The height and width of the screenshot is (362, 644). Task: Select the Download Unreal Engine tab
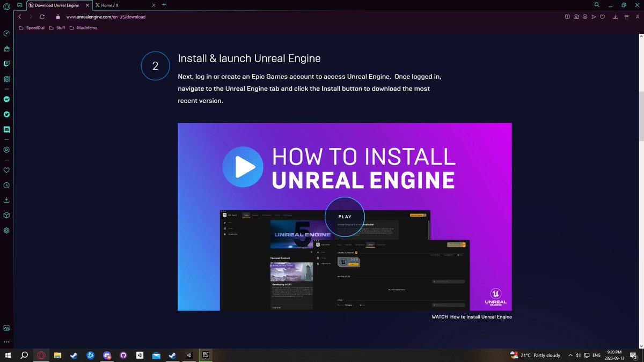tap(56, 5)
